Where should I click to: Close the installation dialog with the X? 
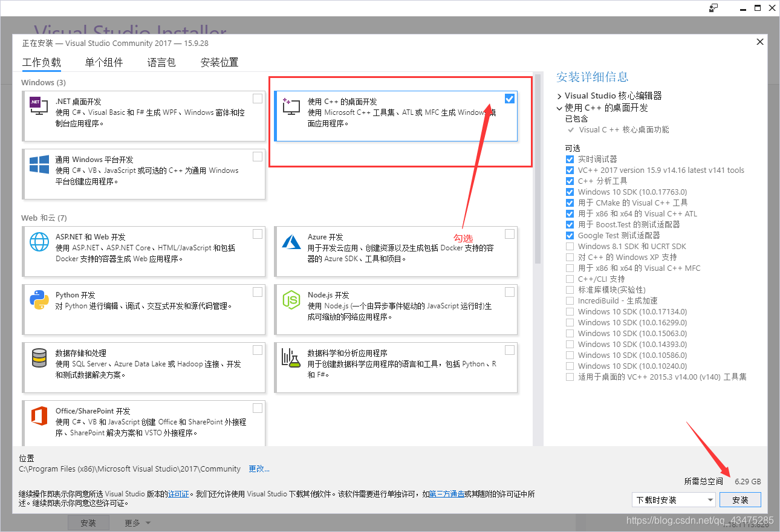[760, 42]
